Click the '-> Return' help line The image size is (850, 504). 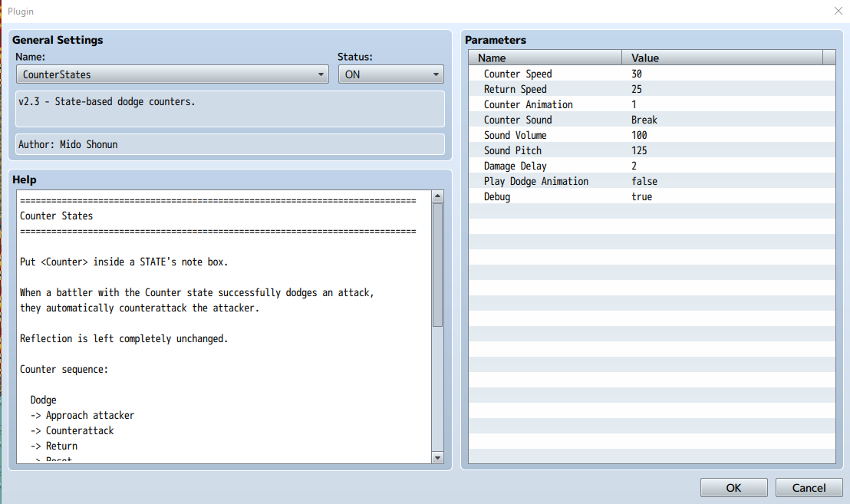pos(54,446)
